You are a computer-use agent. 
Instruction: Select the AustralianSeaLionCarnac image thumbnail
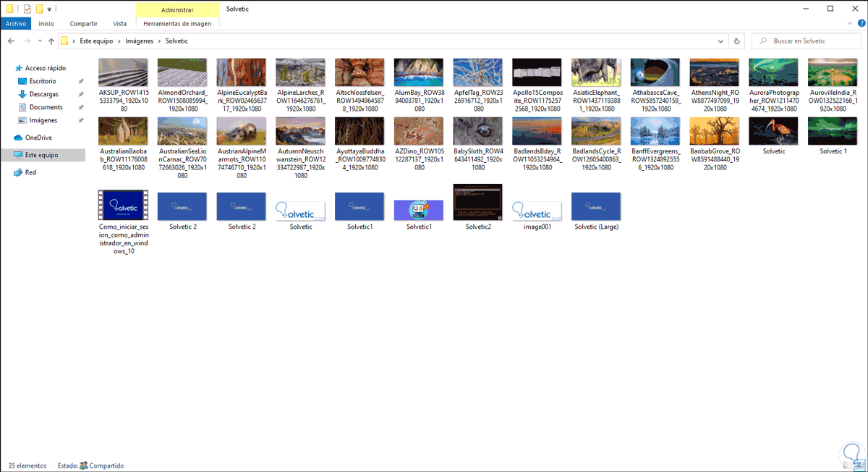(182, 131)
